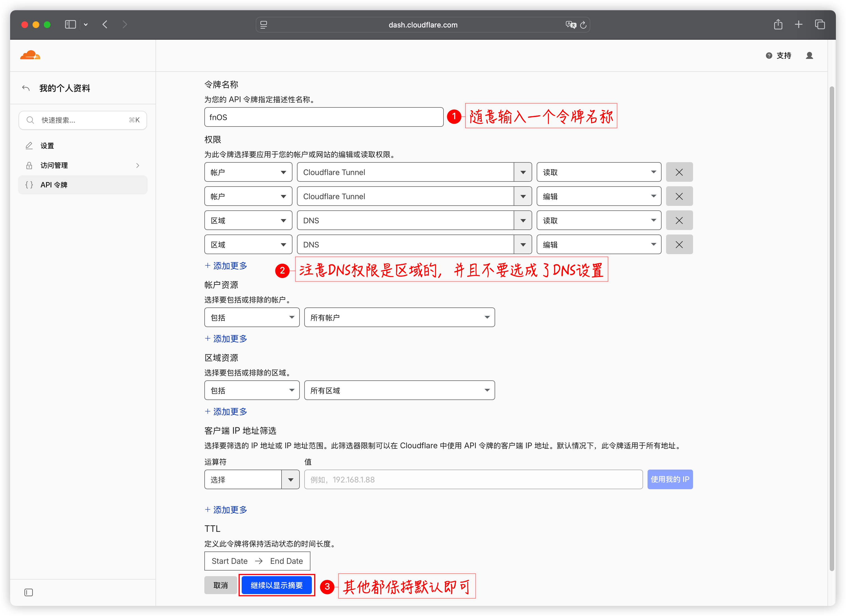Screen dimensions: 846x616
Task: Open DNS permission dropdown in 读取 row
Action: coord(414,220)
